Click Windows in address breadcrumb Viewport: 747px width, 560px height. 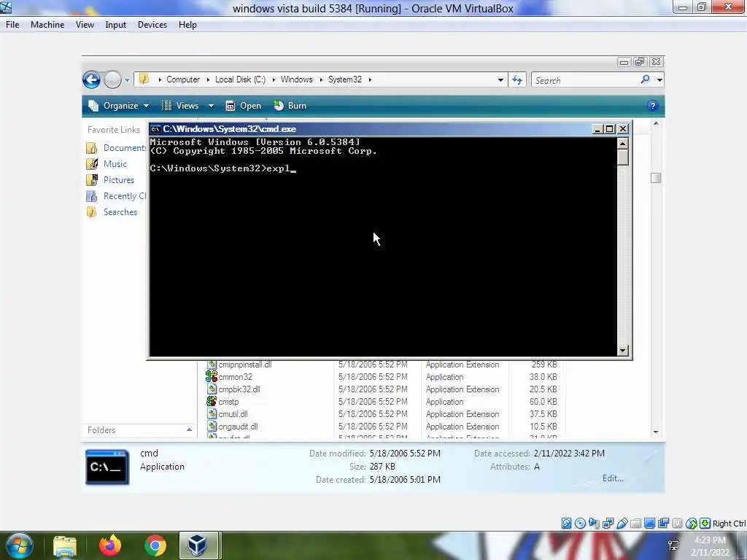296,79
